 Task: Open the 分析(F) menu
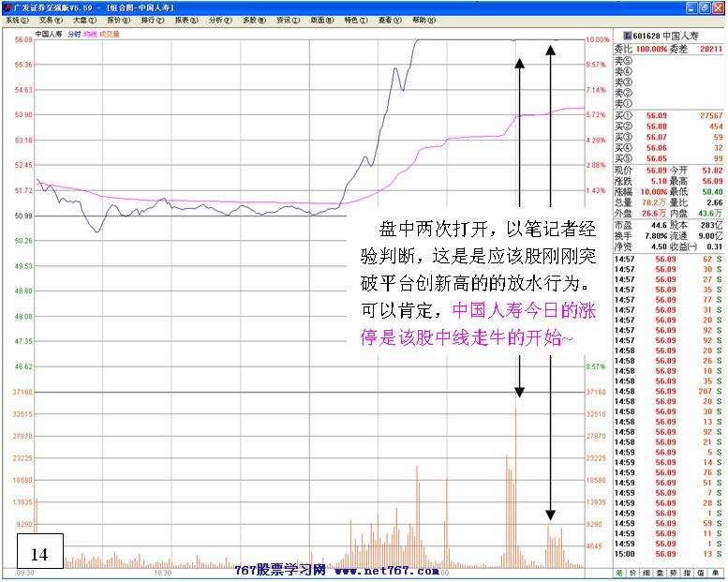(220, 21)
